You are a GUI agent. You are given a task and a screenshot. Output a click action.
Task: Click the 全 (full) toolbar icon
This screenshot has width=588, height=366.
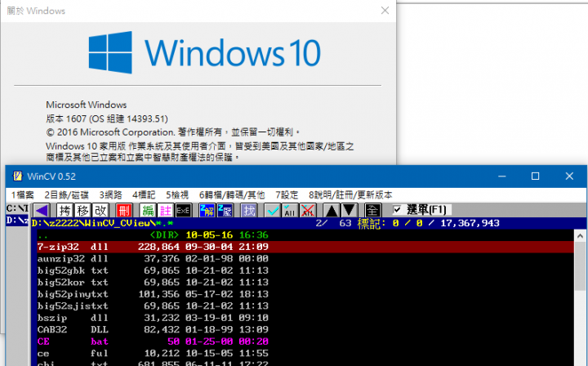coord(372,211)
